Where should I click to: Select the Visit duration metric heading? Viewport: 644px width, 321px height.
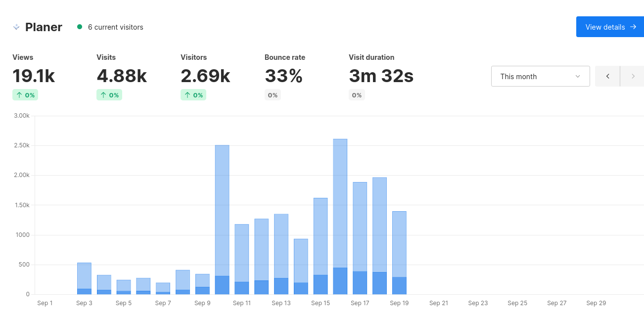point(371,57)
